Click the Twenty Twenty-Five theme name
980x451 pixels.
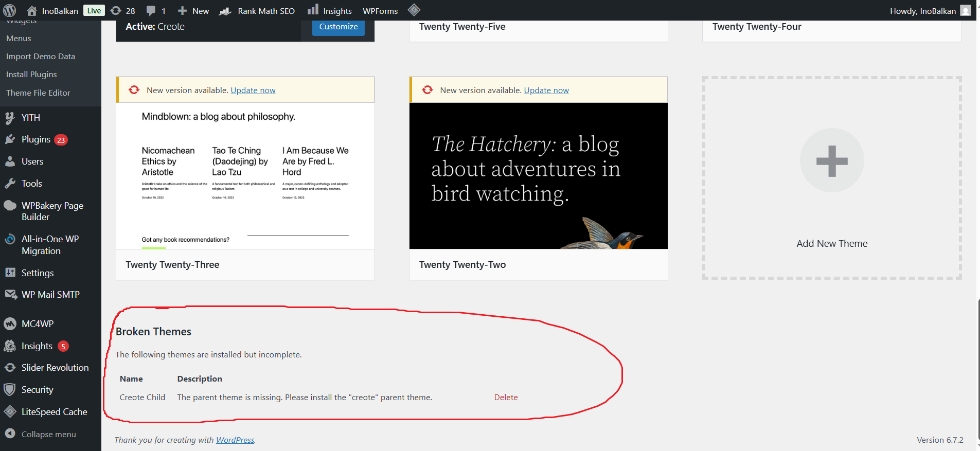point(462,27)
